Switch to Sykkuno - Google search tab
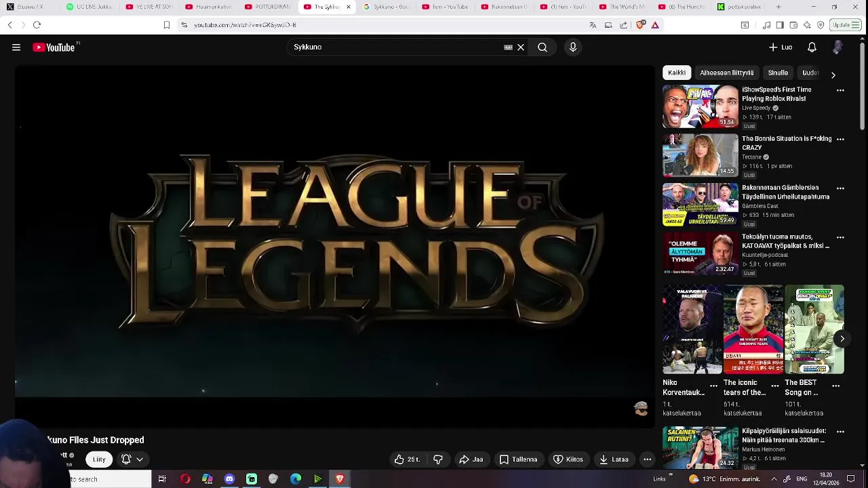The width and height of the screenshot is (868, 488). point(387,7)
